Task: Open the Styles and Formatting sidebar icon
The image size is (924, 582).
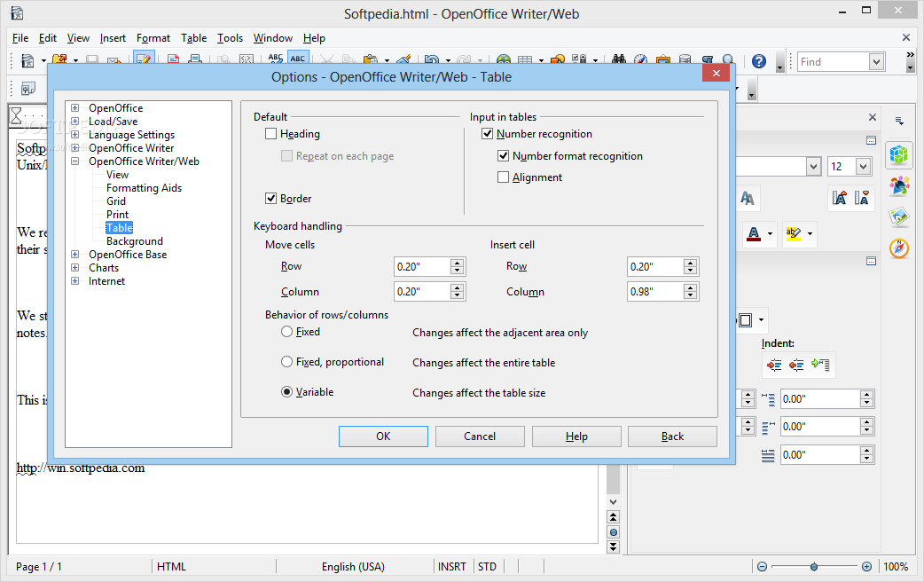Action: click(898, 186)
